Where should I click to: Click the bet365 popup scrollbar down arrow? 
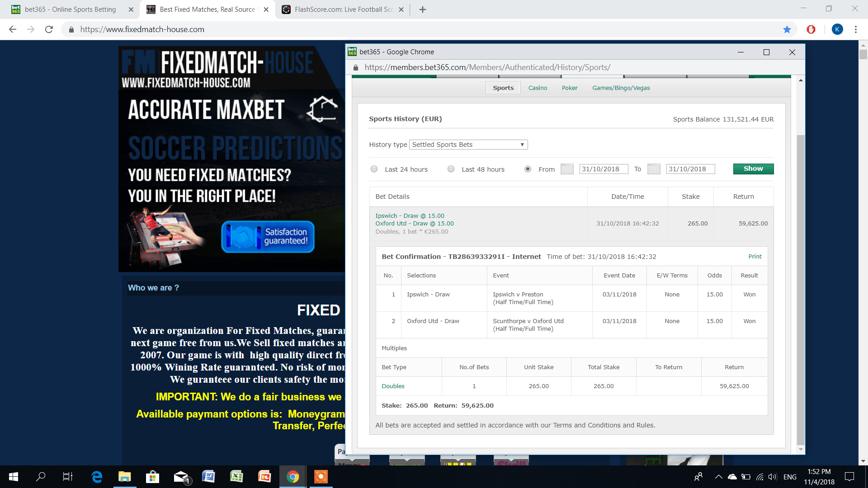(x=801, y=449)
